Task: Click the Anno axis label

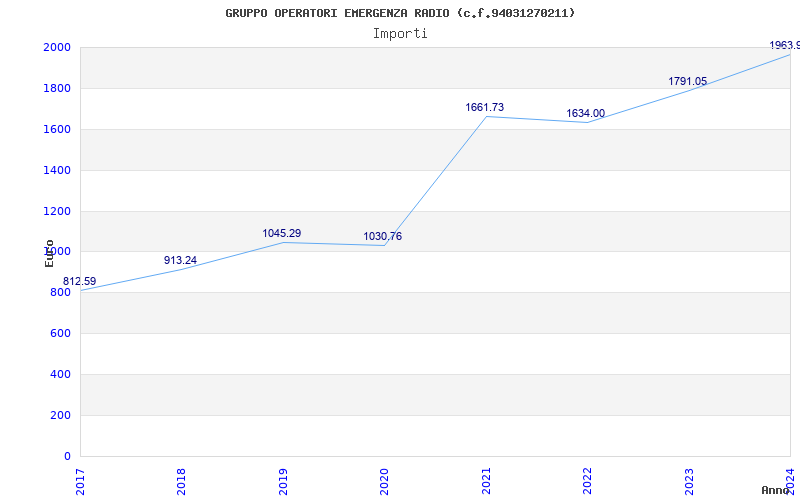Action: [x=776, y=490]
